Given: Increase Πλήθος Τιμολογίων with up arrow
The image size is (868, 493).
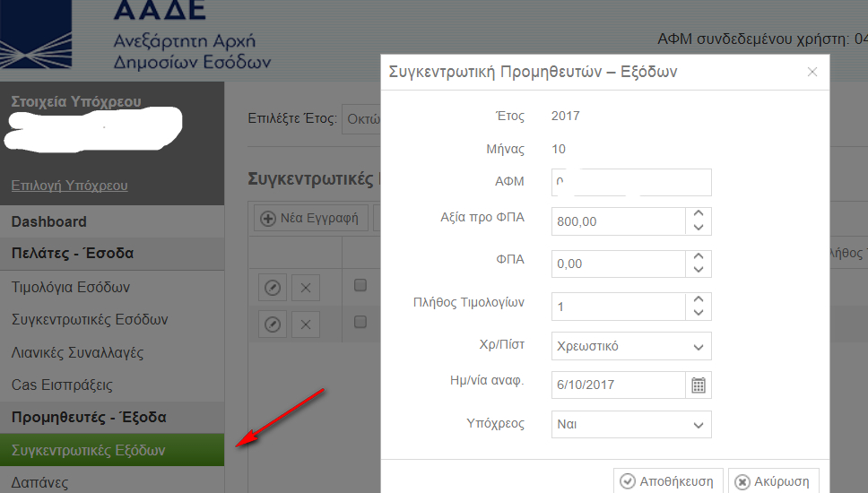Looking at the screenshot, I should pyautogui.click(x=699, y=299).
